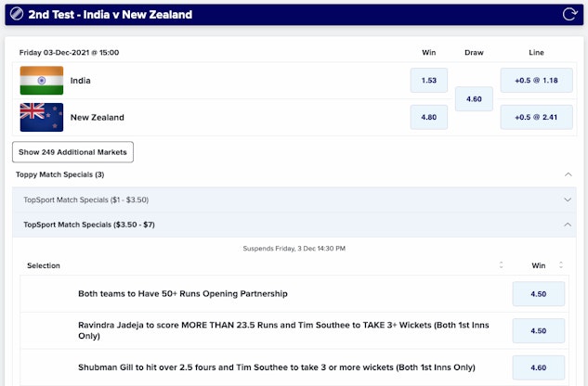Bet 4.50 on Jadeja runs and Southee wickets
The height and width of the screenshot is (386, 588).
pyautogui.click(x=538, y=330)
